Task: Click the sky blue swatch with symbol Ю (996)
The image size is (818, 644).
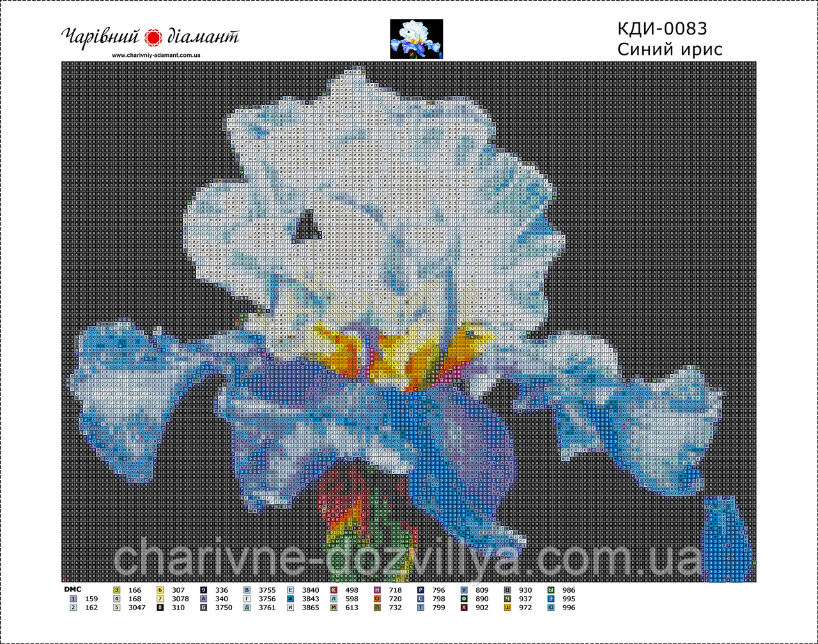Action: tap(552, 608)
